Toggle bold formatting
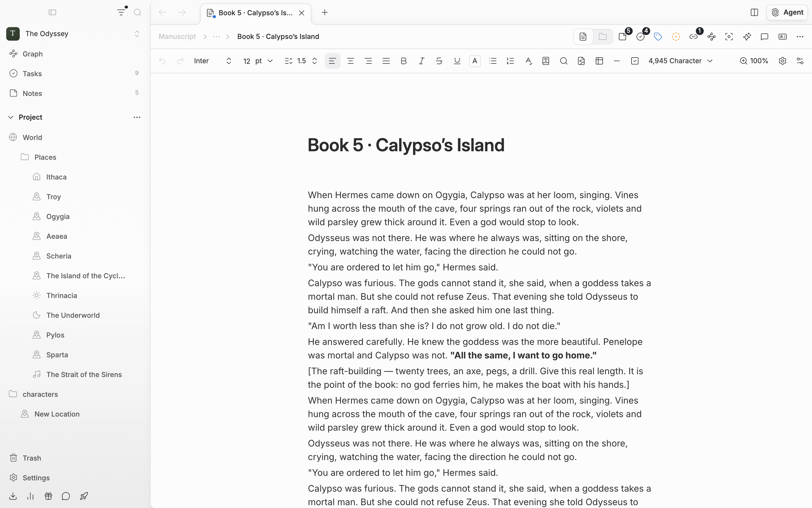The image size is (812, 508). click(404, 61)
